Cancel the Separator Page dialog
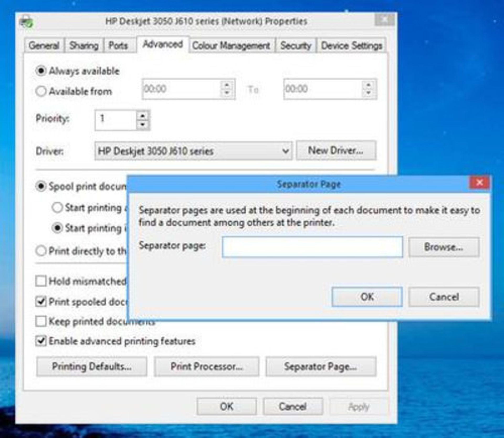The image size is (504, 438). click(x=444, y=297)
